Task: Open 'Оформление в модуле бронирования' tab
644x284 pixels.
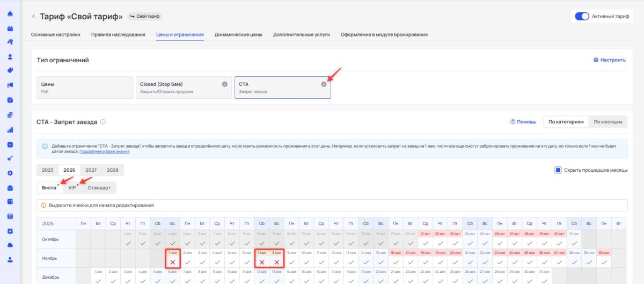Action: coord(384,34)
